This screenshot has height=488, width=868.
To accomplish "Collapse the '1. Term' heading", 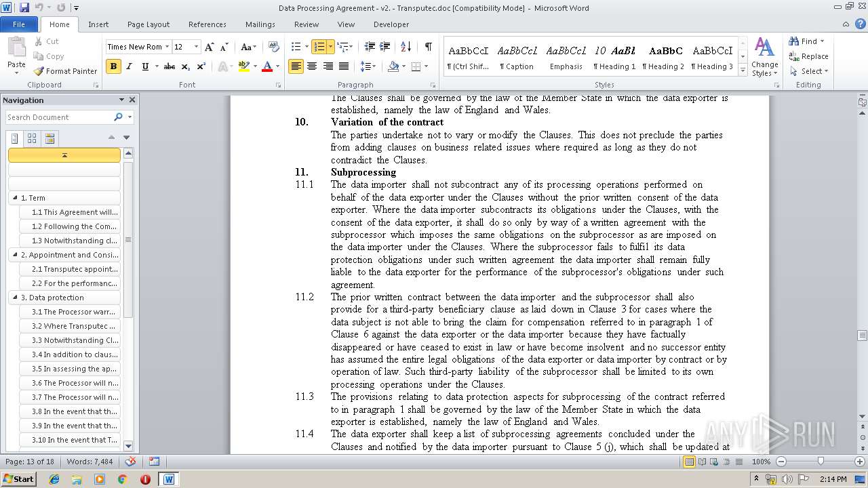I will point(15,198).
